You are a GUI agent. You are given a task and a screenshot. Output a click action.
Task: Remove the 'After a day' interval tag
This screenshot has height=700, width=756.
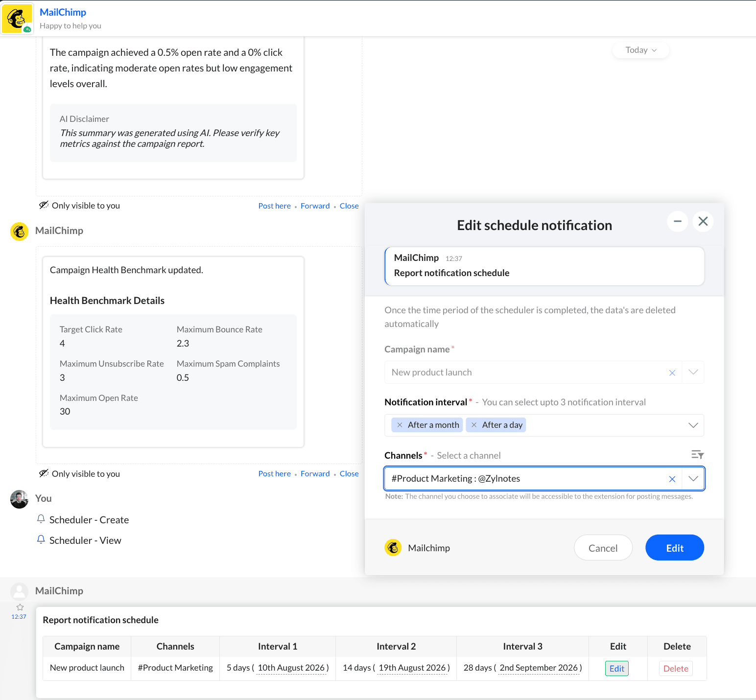[474, 425]
